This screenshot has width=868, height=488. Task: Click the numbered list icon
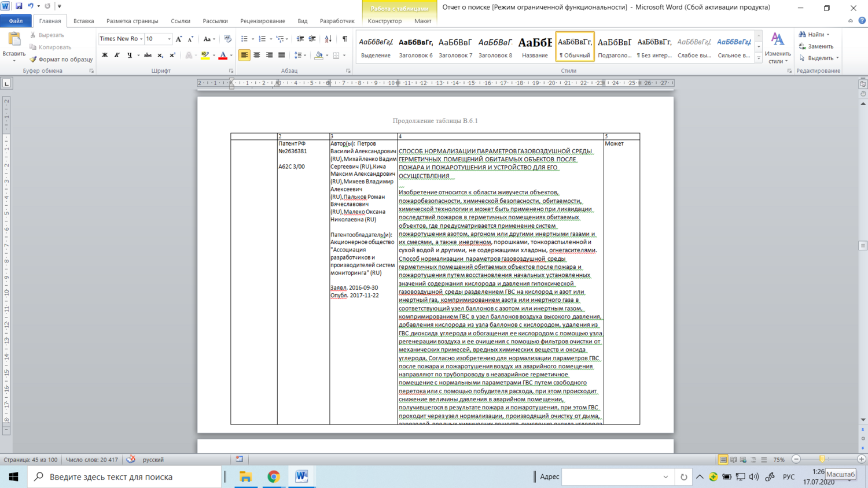click(263, 39)
